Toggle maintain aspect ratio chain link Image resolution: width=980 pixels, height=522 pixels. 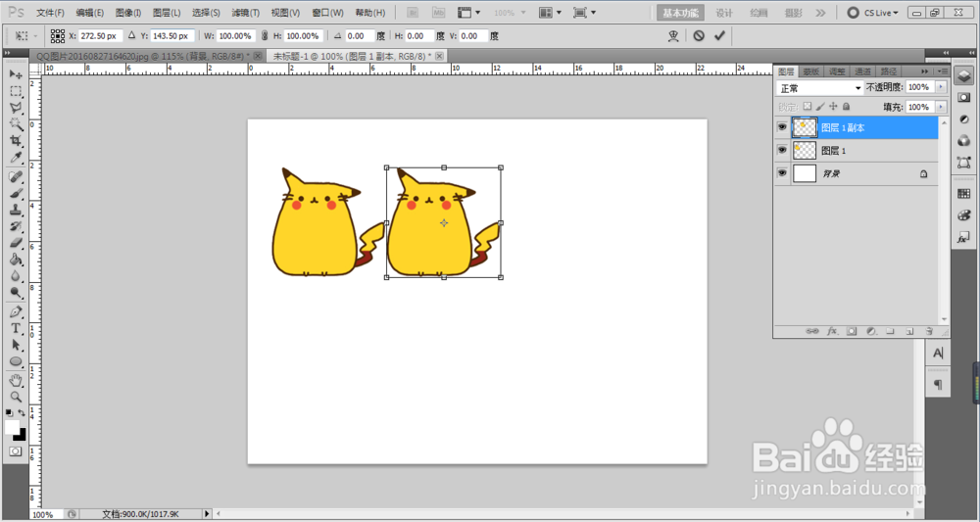click(265, 36)
